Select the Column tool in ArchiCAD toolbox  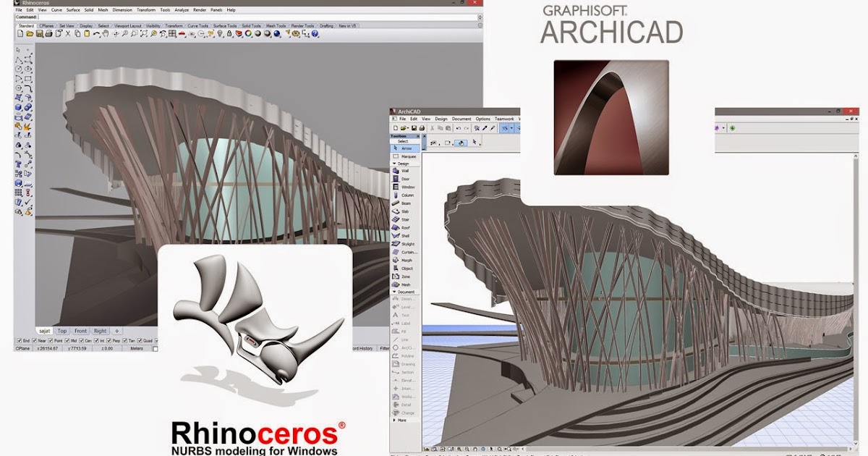click(x=406, y=195)
